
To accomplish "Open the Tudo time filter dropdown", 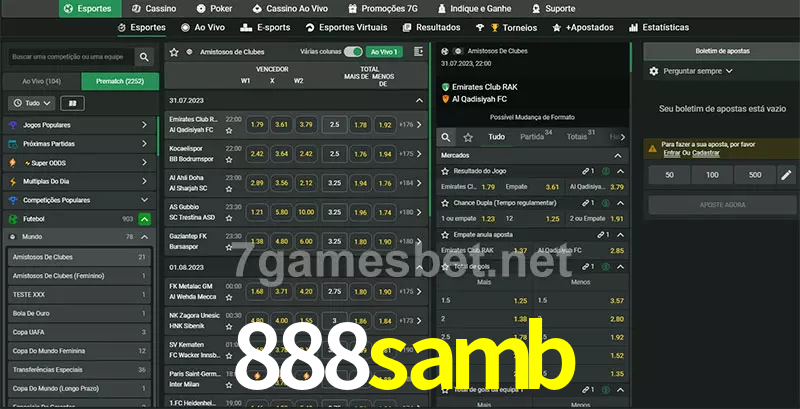I will (32, 104).
